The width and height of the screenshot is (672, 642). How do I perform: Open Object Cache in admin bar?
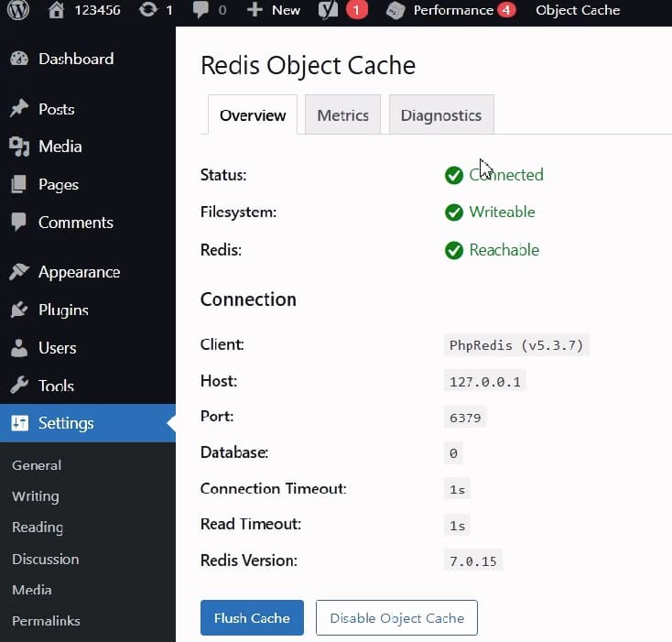click(x=578, y=10)
